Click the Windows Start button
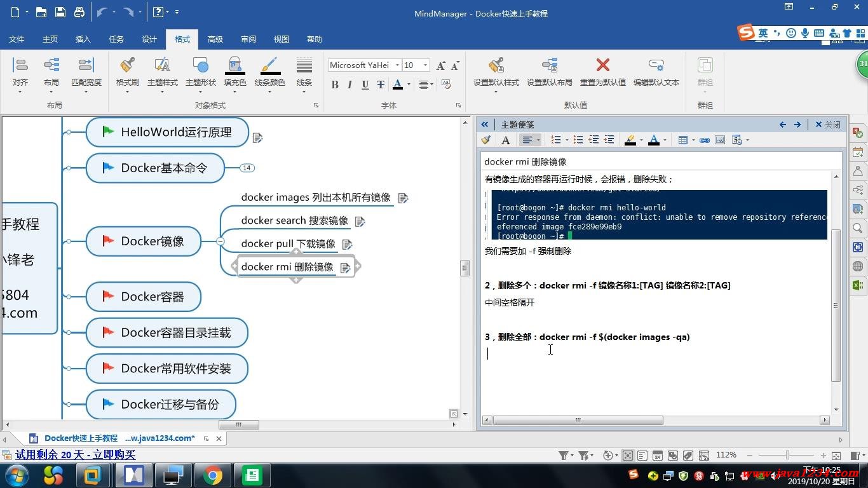 click(16, 475)
